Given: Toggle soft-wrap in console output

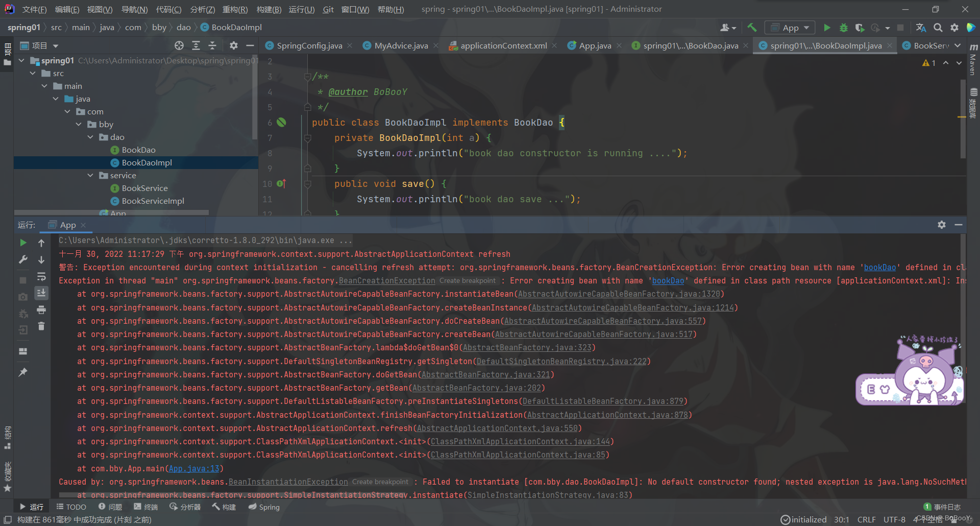Looking at the screenshot, I should [41, 276].
